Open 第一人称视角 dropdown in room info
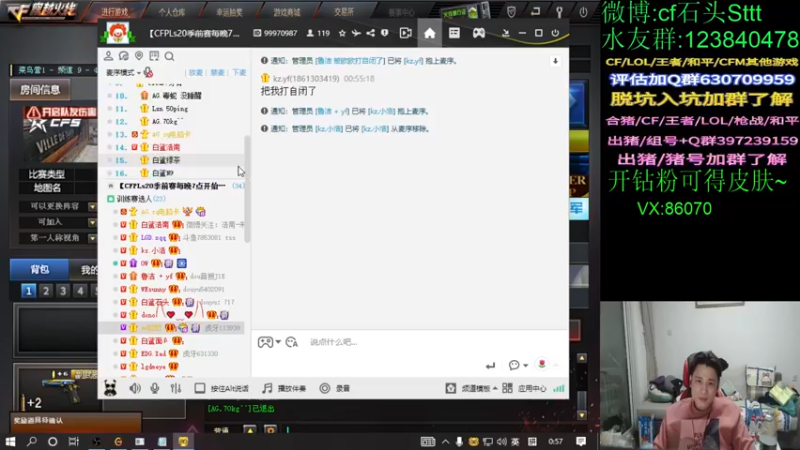This screenshot has width=800, height=450. coord(92,238)
